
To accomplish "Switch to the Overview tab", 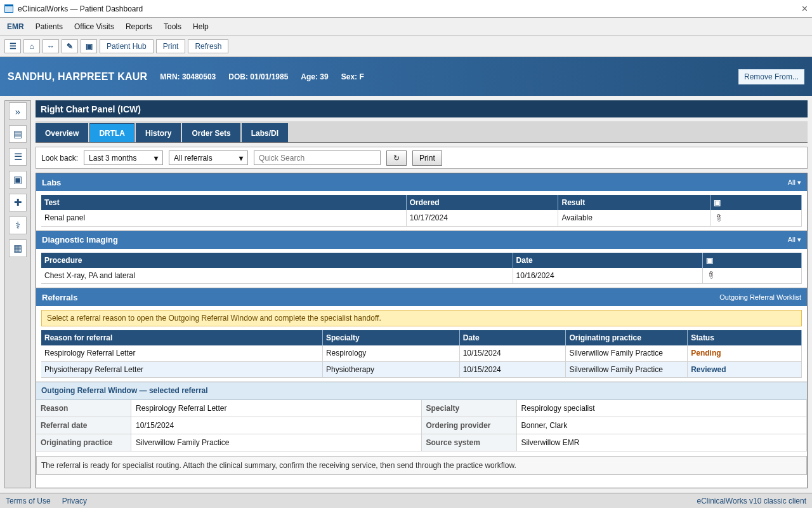I will 62,133.
